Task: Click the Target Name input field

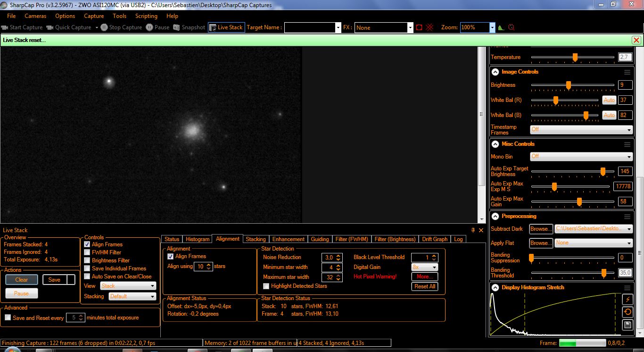Action: pos(310,28)
